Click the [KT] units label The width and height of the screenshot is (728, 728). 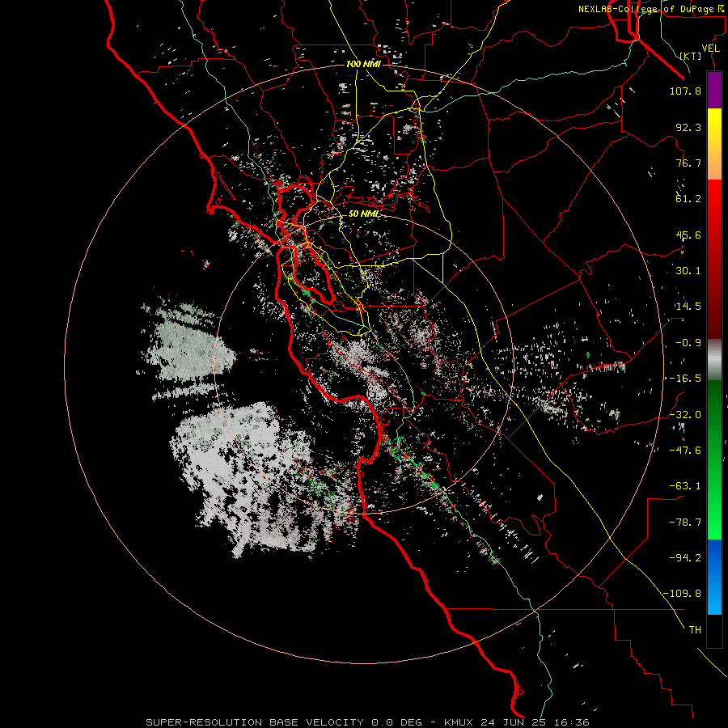691,56
